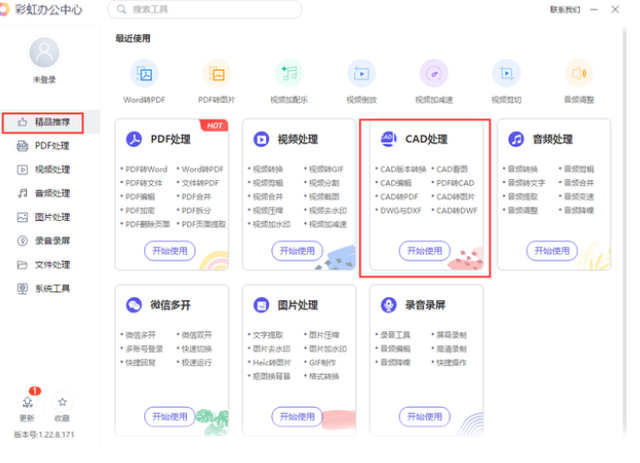Viewport: 640px width, 463px height.
Task: Click the 多账号登录 entry
Action: coord(144,349)
